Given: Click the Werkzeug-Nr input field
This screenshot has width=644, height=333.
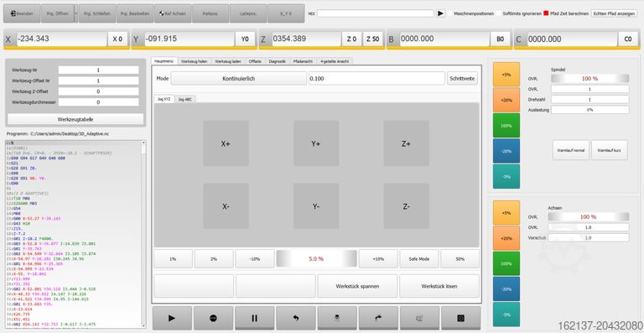Looking at the screenshot, I should click(x=98, y=70).
